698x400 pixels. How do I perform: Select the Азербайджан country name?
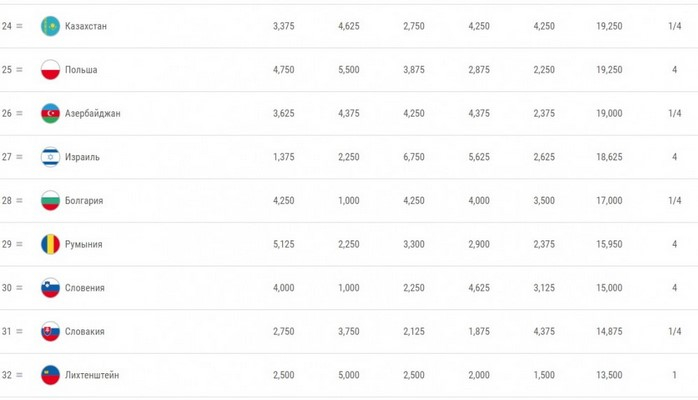point(92,114)
